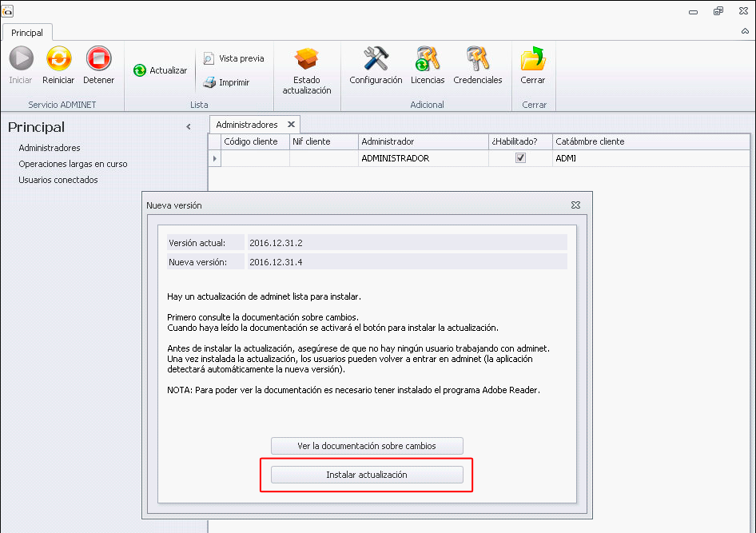Click the Iniciar service play icon
This screenshot has height=533, width=756.
coord(22,58)
